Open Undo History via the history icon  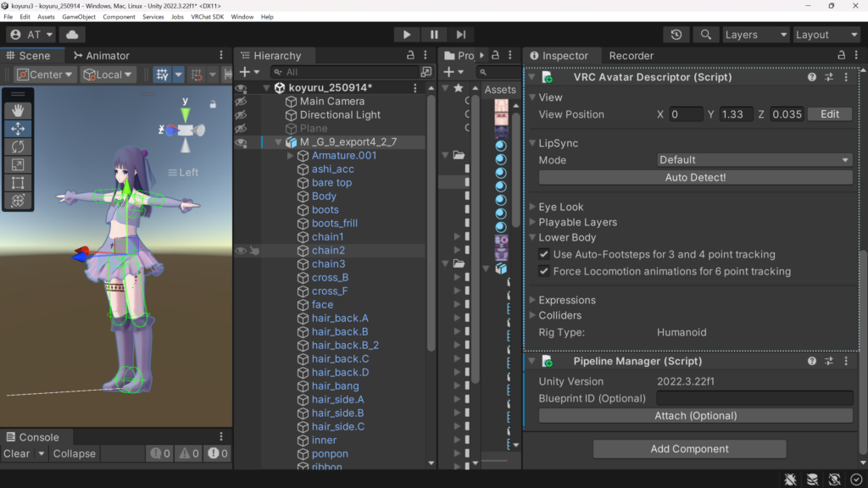point(676,35)
